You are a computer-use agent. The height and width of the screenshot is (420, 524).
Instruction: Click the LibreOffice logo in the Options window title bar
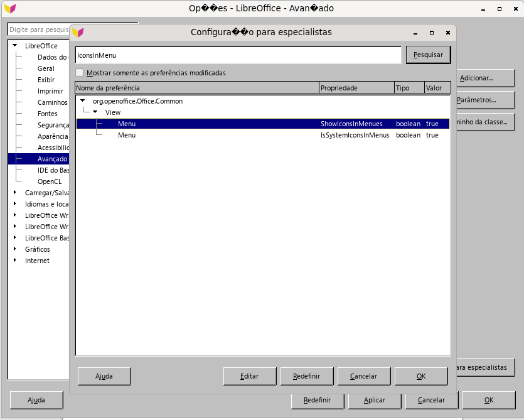pyautogui.click(x=11, y=8)
